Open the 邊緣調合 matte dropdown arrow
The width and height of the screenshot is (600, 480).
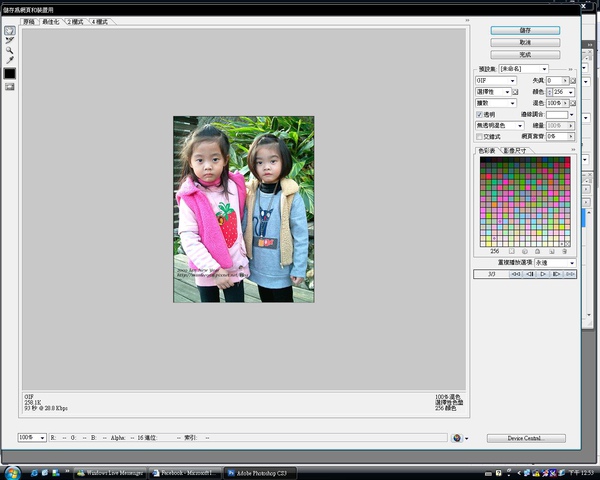[x=572, y=114]
